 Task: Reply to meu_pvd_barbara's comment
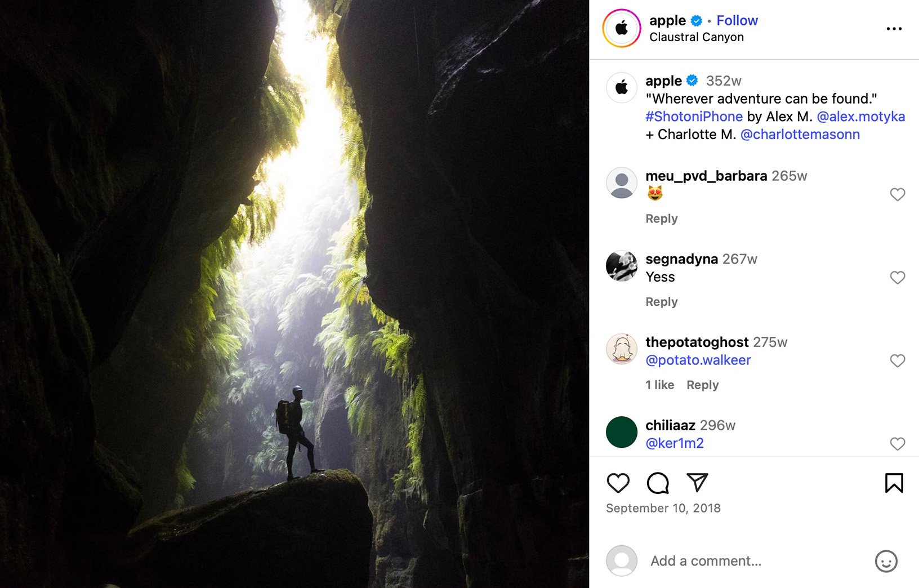(x=661, y=219)
